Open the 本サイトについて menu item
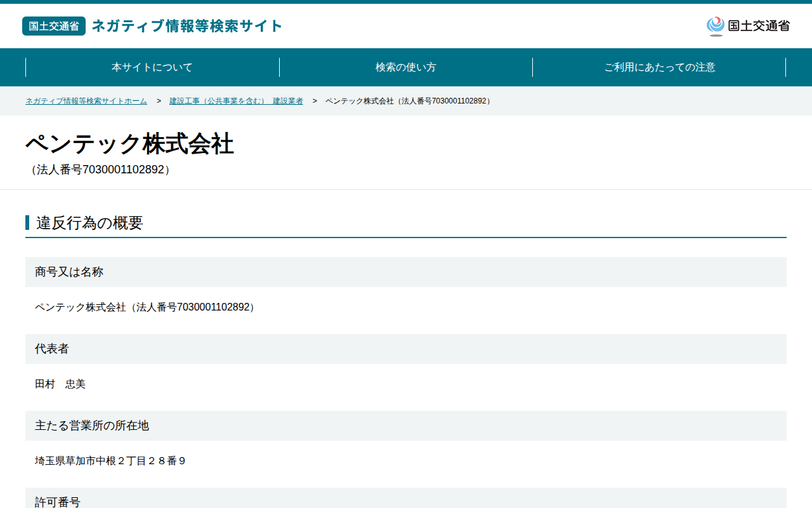 tap(152, 67)
